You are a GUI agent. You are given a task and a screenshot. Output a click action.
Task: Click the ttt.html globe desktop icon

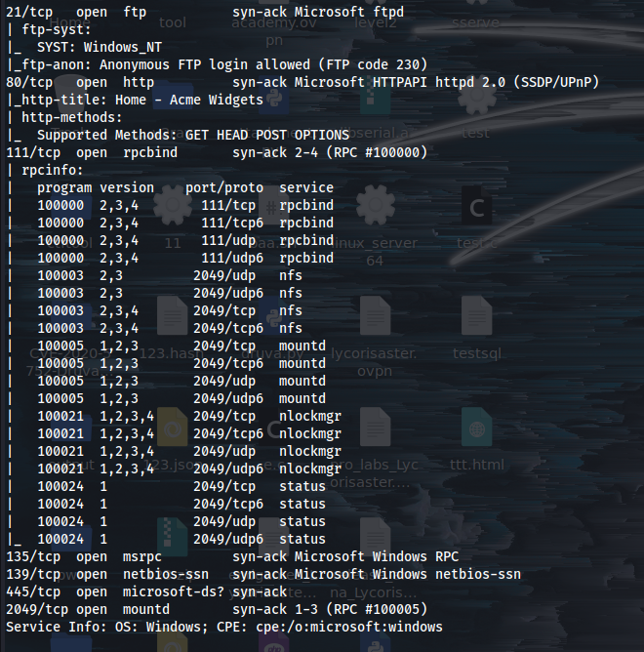pyautogui.click(x=476, y=428)
